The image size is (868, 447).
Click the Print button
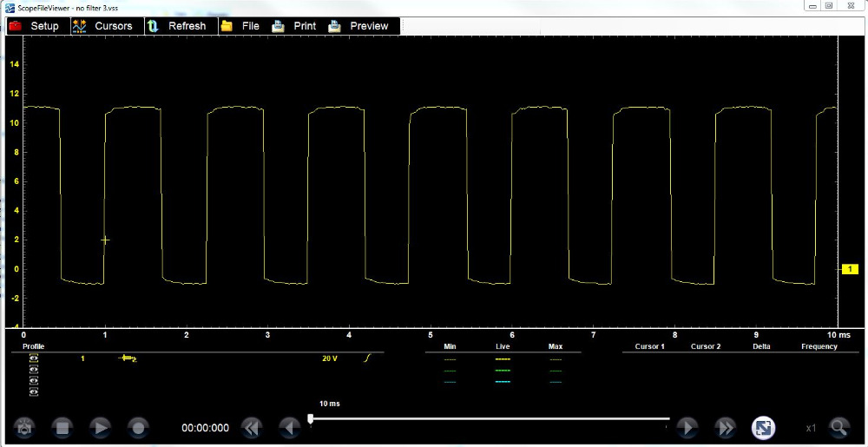[294, 26]
